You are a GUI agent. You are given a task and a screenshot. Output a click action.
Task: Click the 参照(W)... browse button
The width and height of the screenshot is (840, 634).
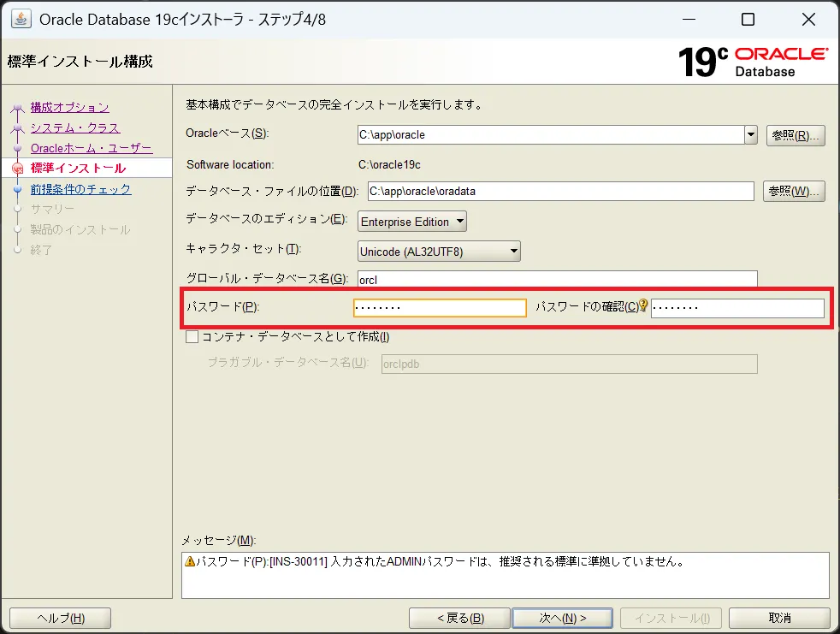point(794,191)
